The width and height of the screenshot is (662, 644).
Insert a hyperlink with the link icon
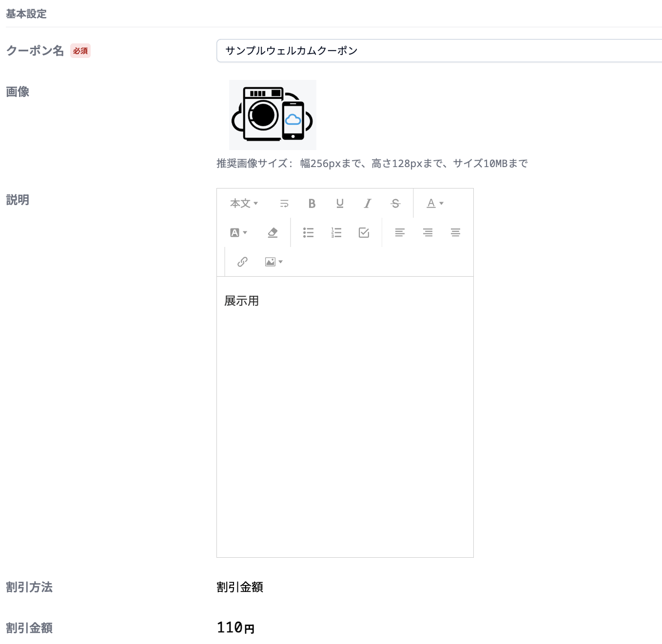[x=242, y=262]
